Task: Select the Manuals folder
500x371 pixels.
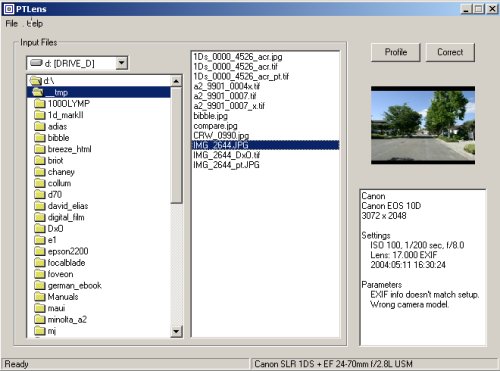Action: click(x=56, y=297)
